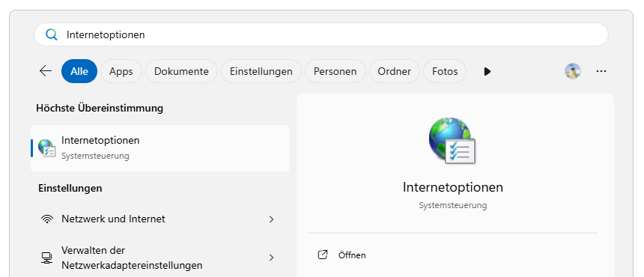Switch to the Apps filter
This screenshot has width=644, height=277.
click(121, 71)
